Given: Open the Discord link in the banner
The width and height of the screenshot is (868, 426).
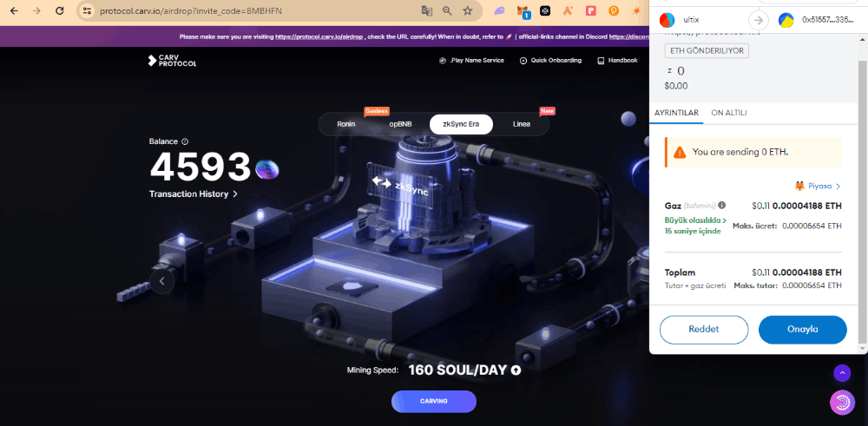Looking at the screenshot, I should click(x=628, y=37).
